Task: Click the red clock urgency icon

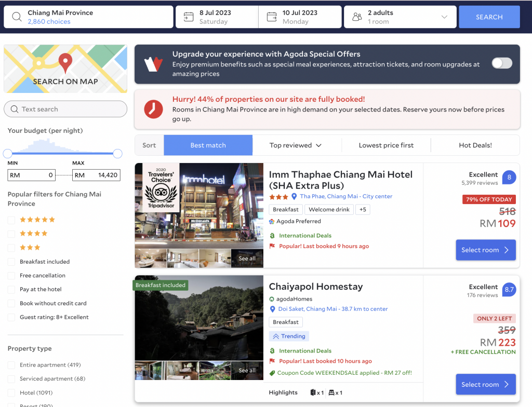Action: (153, 109)
